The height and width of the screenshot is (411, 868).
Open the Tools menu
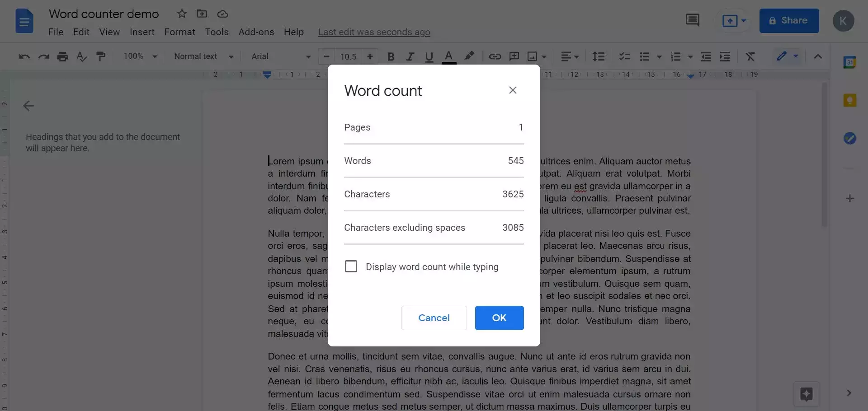tap(217, 32)
